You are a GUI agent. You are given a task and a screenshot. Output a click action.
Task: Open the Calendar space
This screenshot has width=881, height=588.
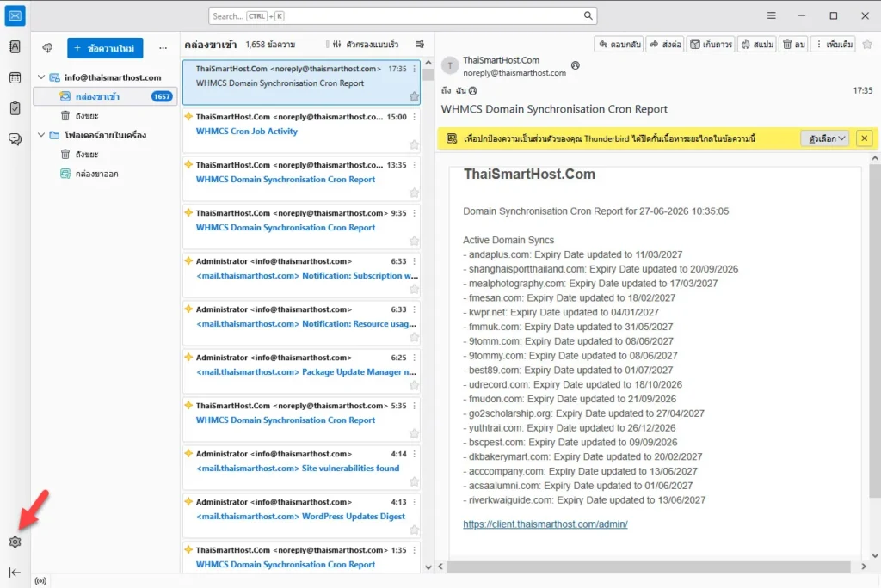(x=15, y=77)
